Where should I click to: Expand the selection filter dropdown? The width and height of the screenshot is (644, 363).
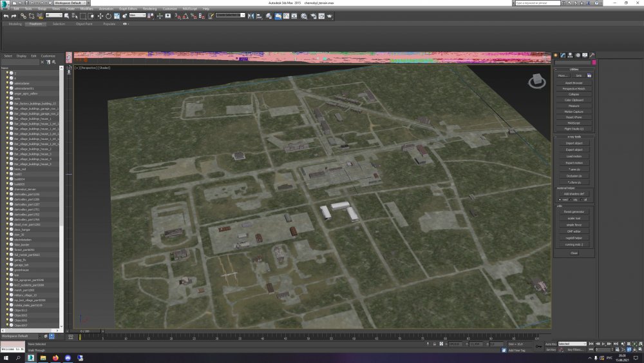click(x=54, y=15)
